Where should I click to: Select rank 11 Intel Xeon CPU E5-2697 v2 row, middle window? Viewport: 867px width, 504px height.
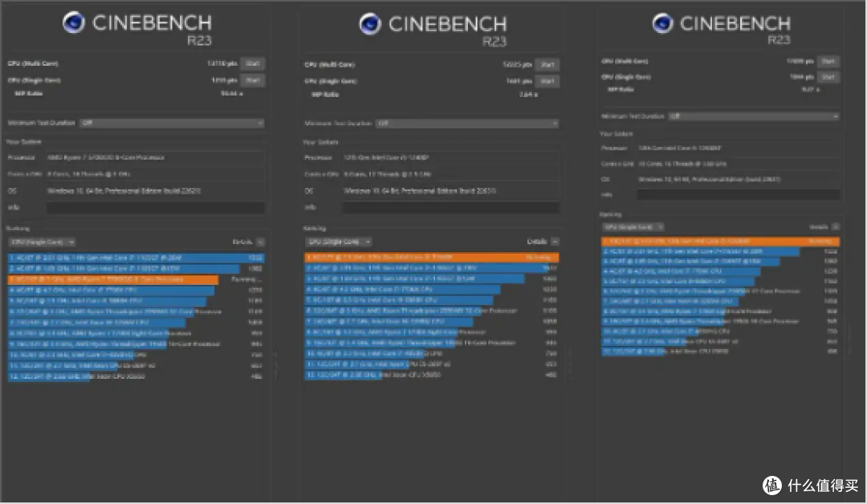coord(431,364)
